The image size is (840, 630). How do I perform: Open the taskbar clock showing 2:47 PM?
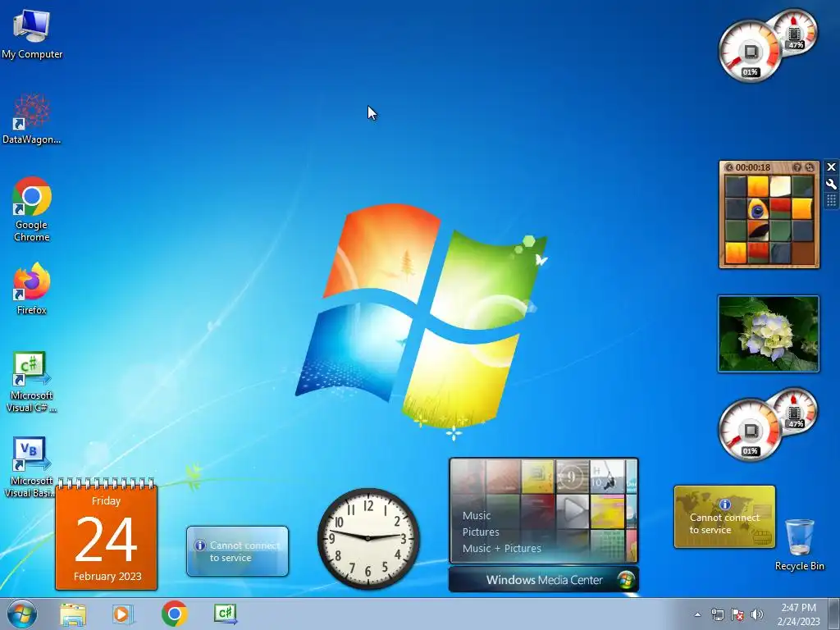[798, 614]
